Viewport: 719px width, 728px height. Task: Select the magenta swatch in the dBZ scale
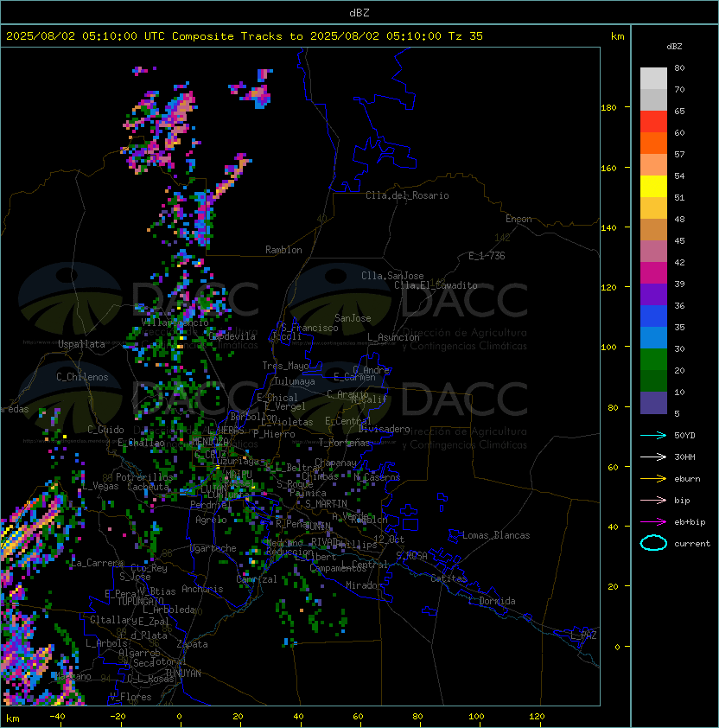(653, 273)
